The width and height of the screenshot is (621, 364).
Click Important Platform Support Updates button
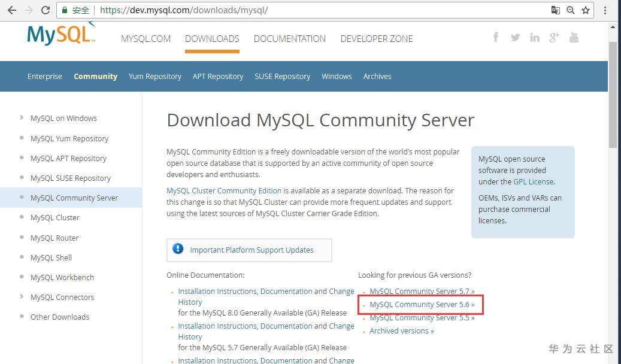pyautogui.click(x=252, y=250)
